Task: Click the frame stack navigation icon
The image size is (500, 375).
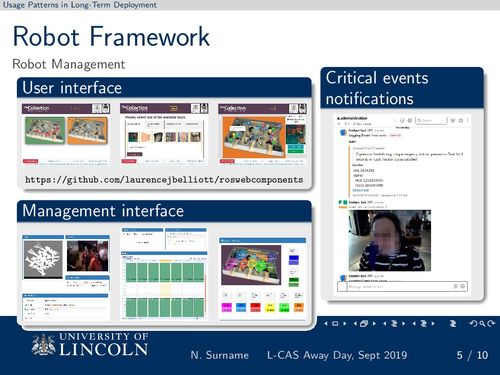Action: (364, 323)
